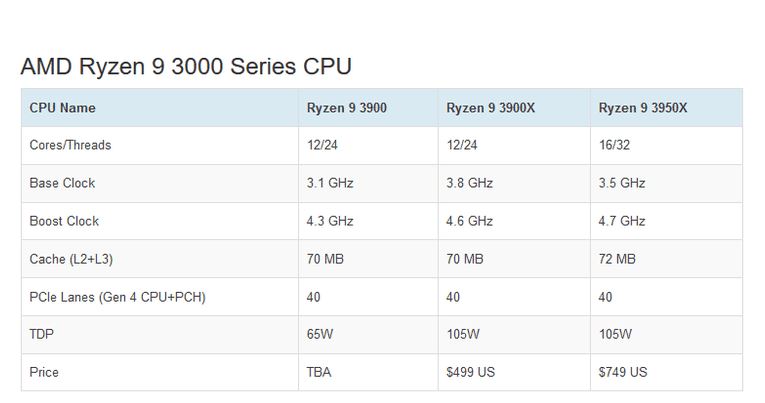Click the $499 US price cell
The height and width of the screenshot is (403, 765).
tap(470, 372)
